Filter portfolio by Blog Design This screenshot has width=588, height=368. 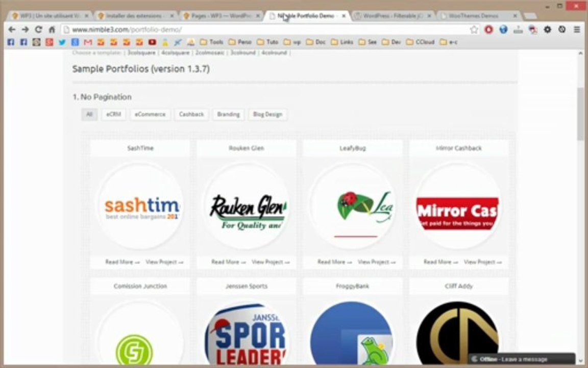(x=267, y=114)
